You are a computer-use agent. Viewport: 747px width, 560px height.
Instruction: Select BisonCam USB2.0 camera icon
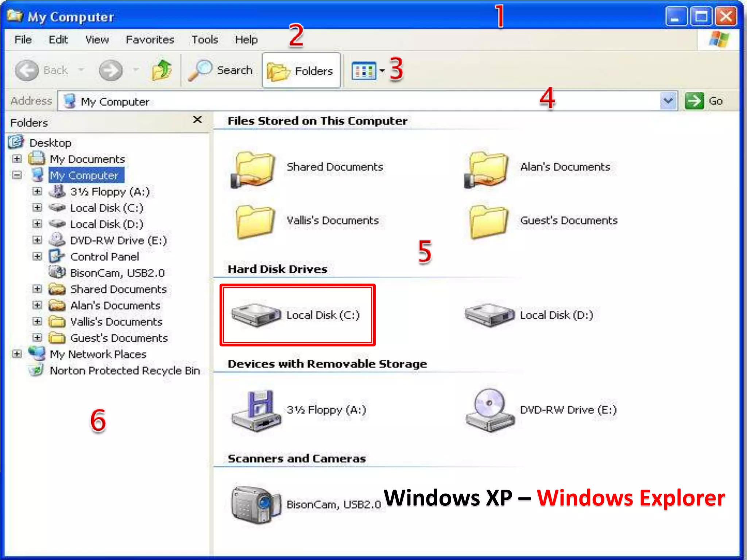click(256, 505)
